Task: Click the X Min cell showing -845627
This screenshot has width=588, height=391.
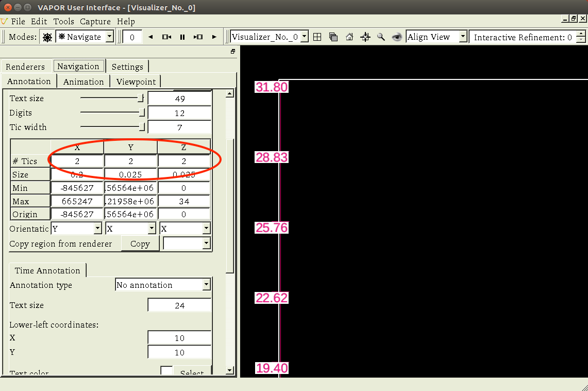Action: pos(77,188)
